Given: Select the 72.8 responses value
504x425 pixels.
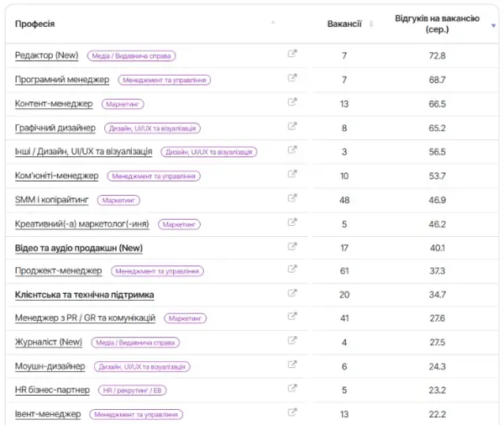Looking at the screenshot, I should pos(437,55).
